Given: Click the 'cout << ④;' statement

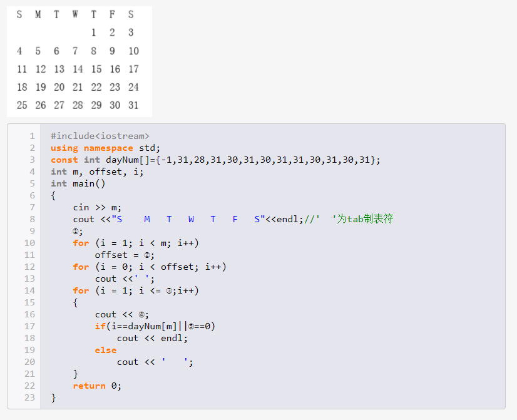Looking at the screenshot, I should pyautogui.click(x=122, y=314).
